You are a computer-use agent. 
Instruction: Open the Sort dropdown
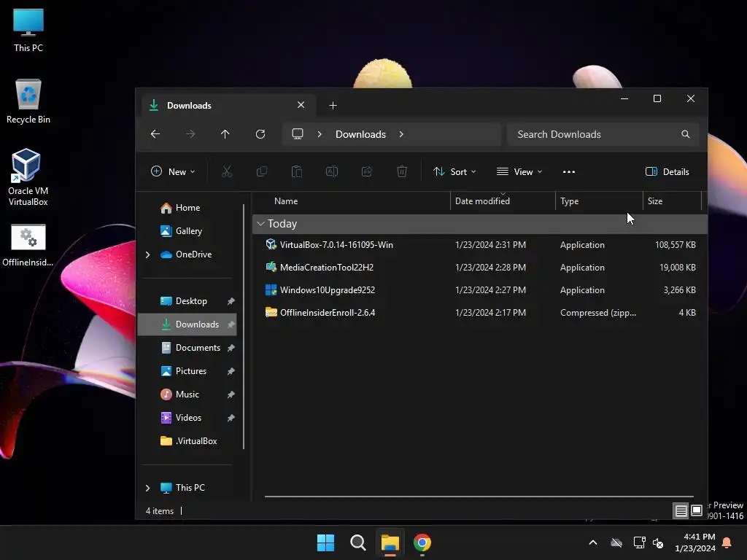tap(454, 172)
